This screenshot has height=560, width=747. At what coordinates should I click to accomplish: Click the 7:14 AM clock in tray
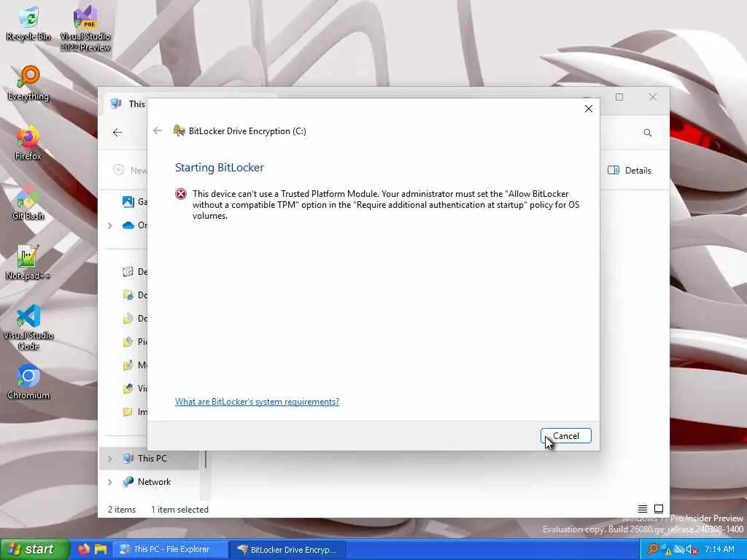[719, 549]
